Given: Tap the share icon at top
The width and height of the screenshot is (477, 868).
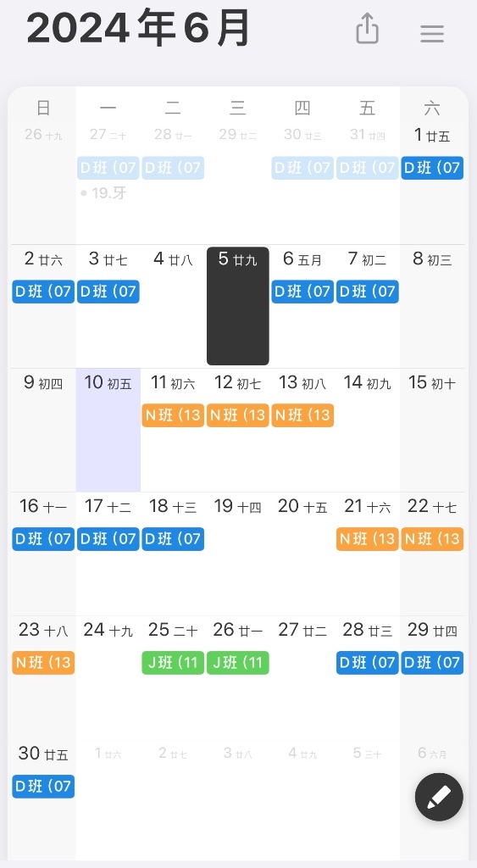Looking at the screenshot, I should 368,28.
